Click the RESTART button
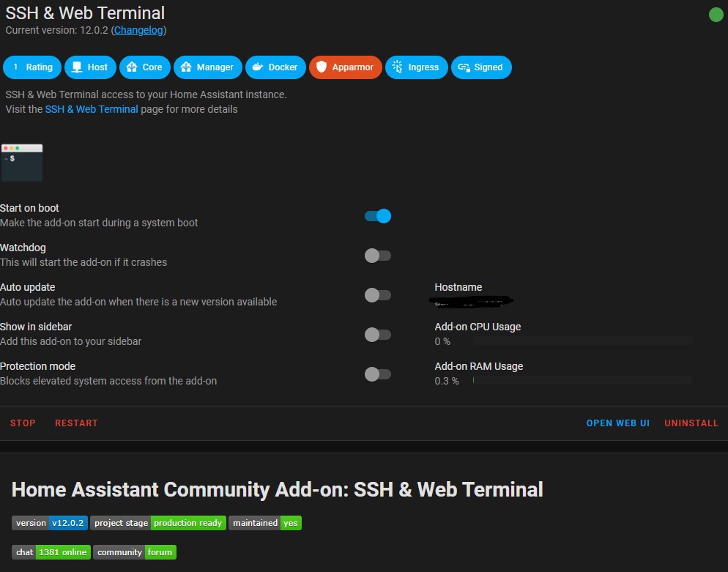The height and width of the screenshot is (572, 728). (76, 423)
